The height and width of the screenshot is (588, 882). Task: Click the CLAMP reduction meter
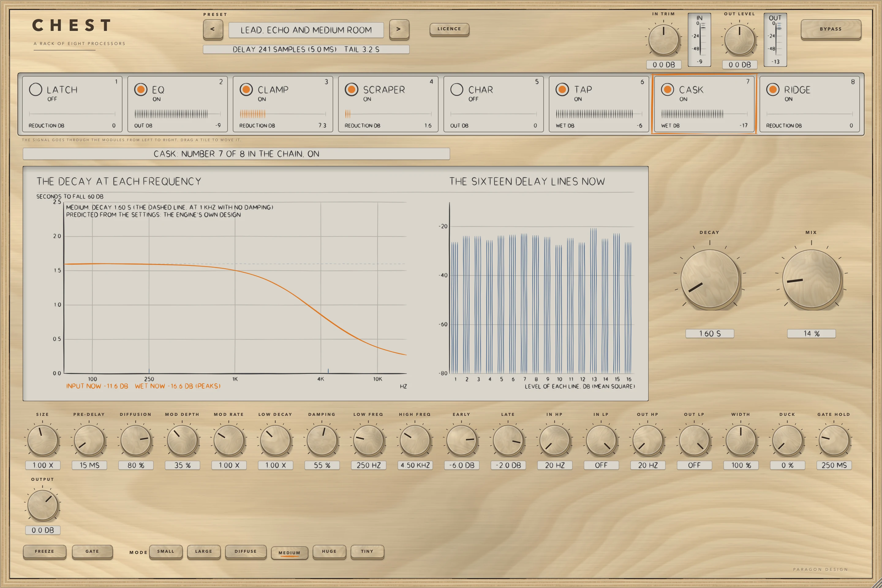[x=283, y=114]
